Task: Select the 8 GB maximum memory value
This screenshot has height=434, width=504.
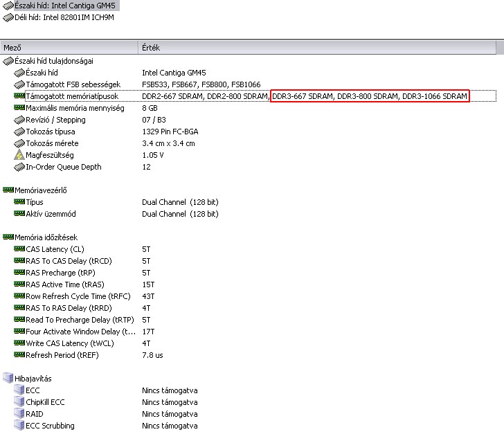Action: pos(150,108)
